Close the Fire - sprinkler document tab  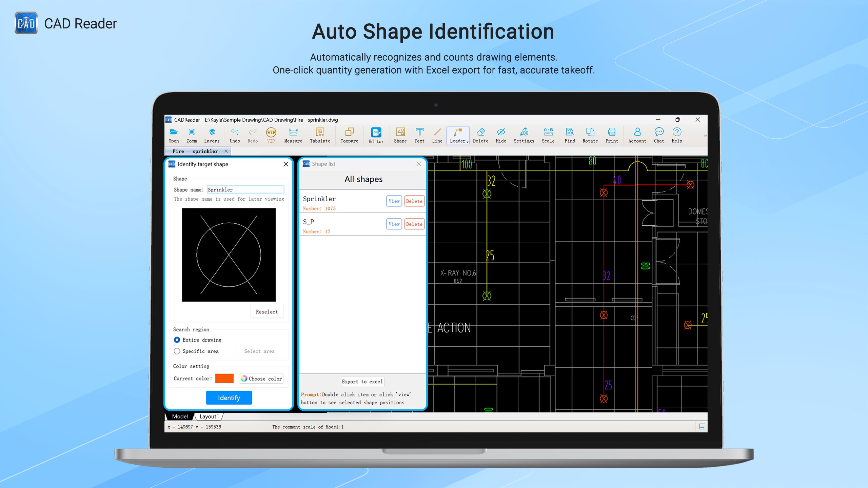226,151
